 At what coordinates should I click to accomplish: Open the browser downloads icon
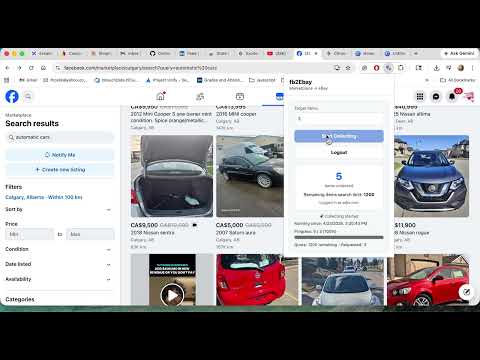point(436,68)
